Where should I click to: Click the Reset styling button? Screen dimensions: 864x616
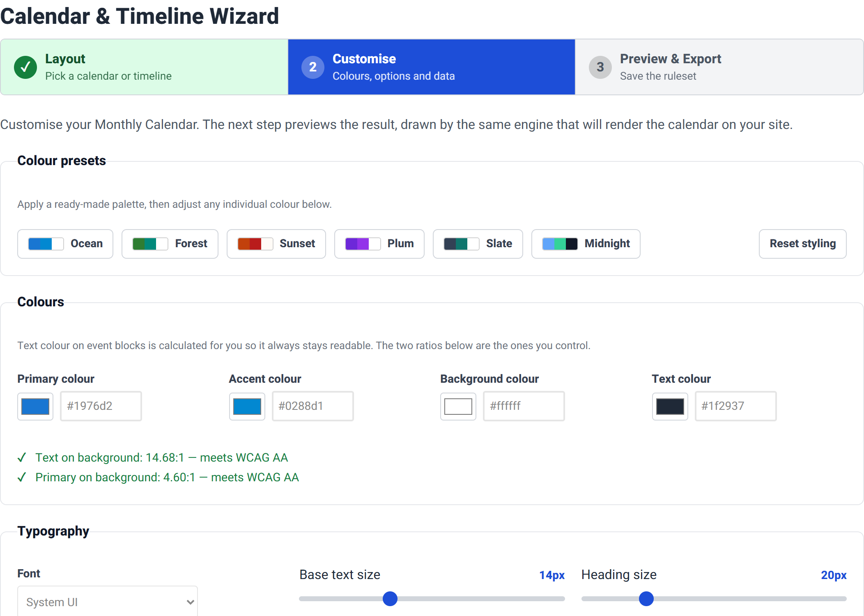point(803,244)
